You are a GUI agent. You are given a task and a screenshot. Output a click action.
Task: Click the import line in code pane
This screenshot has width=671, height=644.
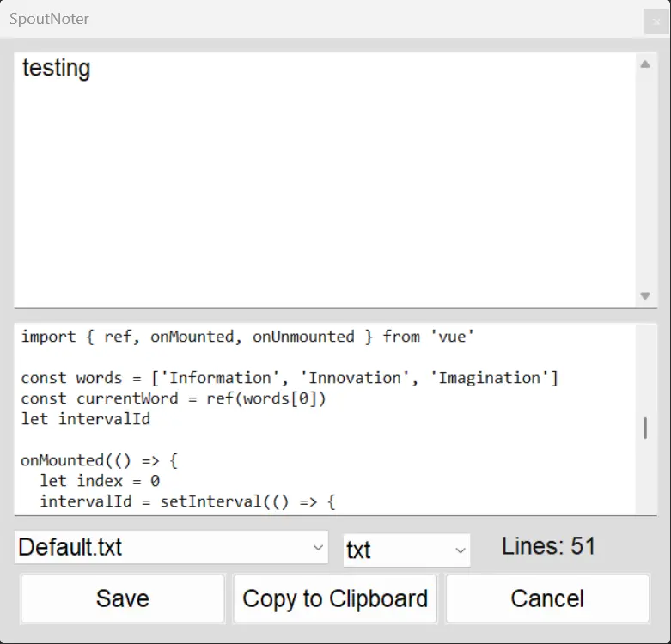(247, 337)
